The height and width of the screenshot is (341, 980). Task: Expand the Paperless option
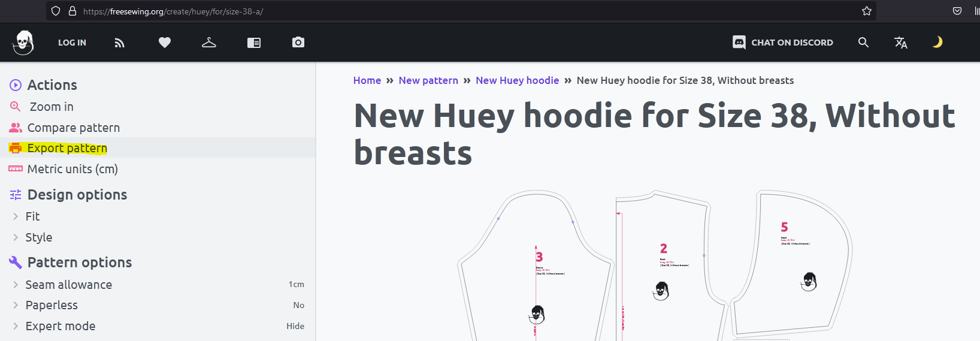(158, 305)
